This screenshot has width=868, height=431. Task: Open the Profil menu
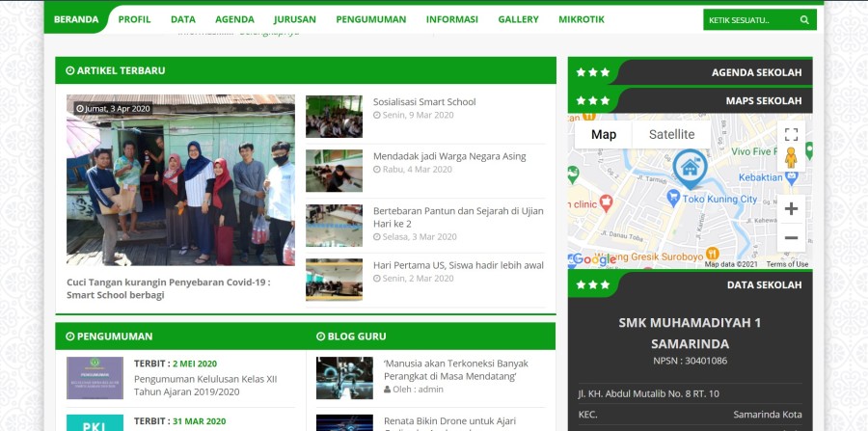(x=134, y=19)
